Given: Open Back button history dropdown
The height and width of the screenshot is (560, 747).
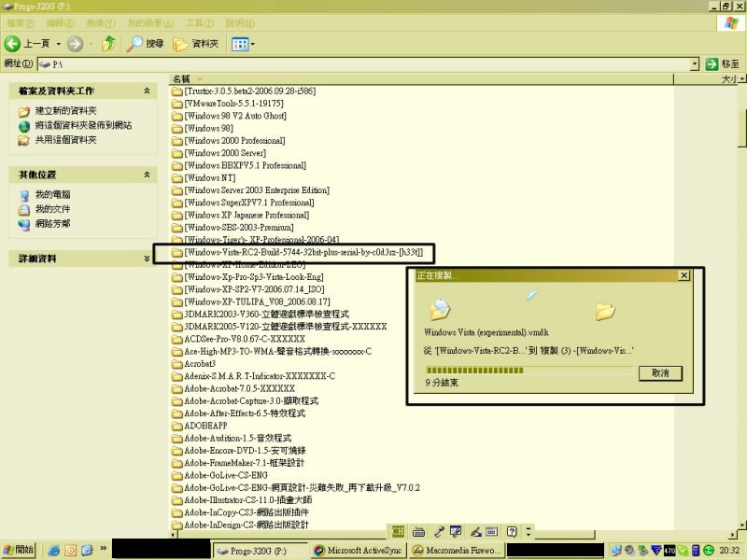Looking at the screenshot, I should [x=59, y=44].
